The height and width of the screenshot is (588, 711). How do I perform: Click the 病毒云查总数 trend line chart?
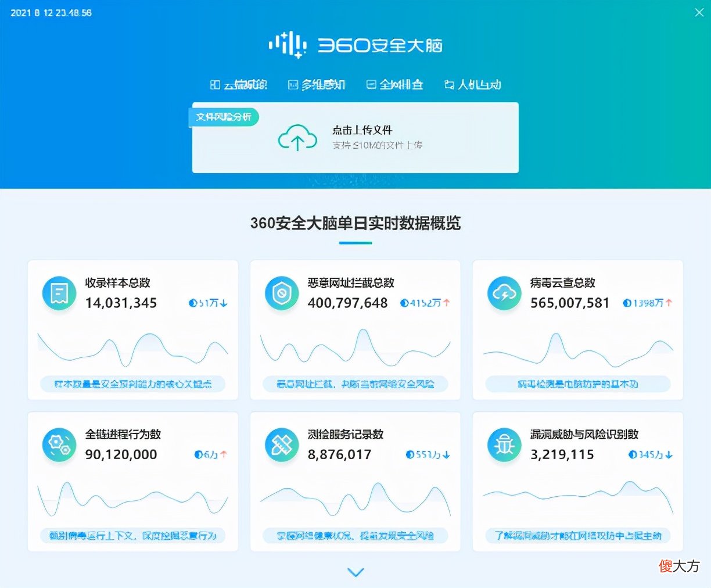click(x=578, y=349)
